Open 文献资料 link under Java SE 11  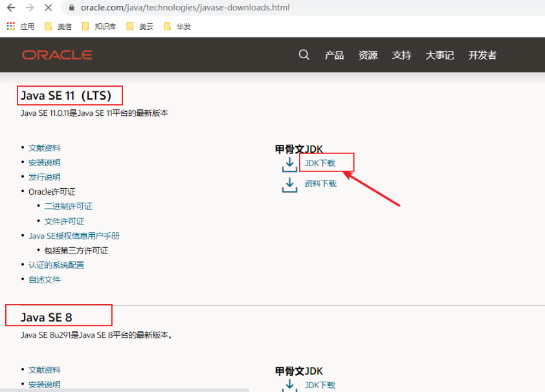(x=45, y=148)
